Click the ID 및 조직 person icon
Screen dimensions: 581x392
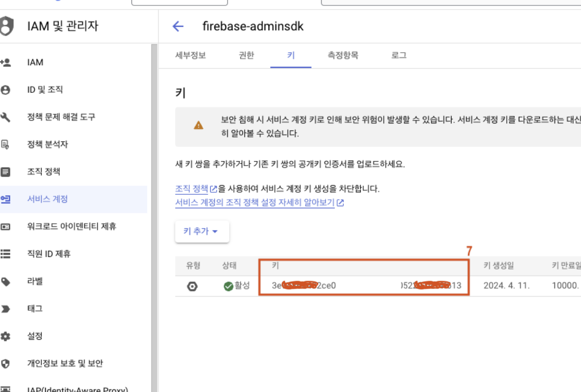click(5, 90)
